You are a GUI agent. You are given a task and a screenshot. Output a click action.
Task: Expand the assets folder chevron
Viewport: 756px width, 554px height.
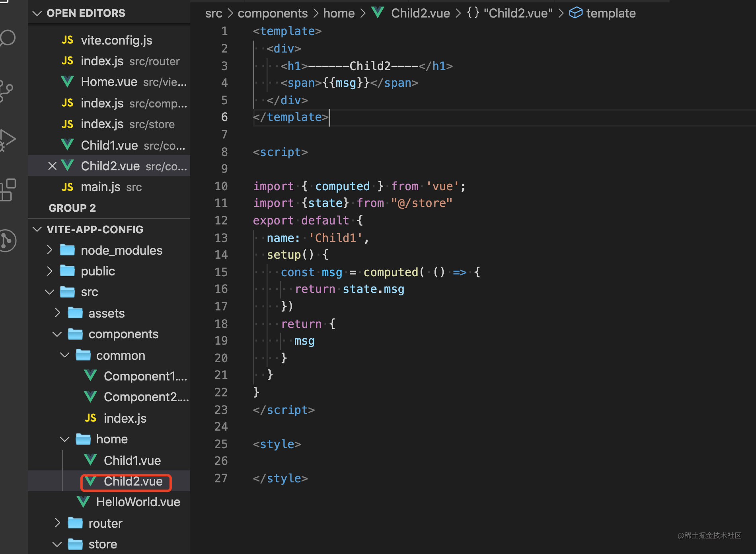(x=57, y=313)
